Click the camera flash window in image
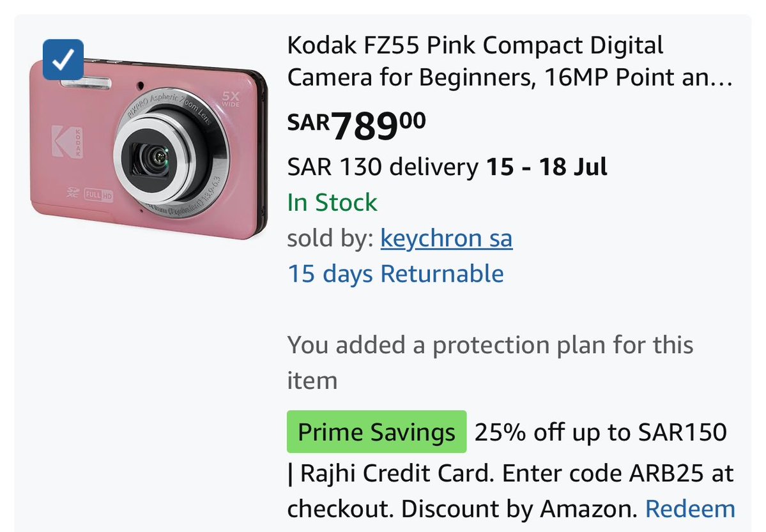Image resolution: width=766 pixels, height=532 pixels. (86, 83)
